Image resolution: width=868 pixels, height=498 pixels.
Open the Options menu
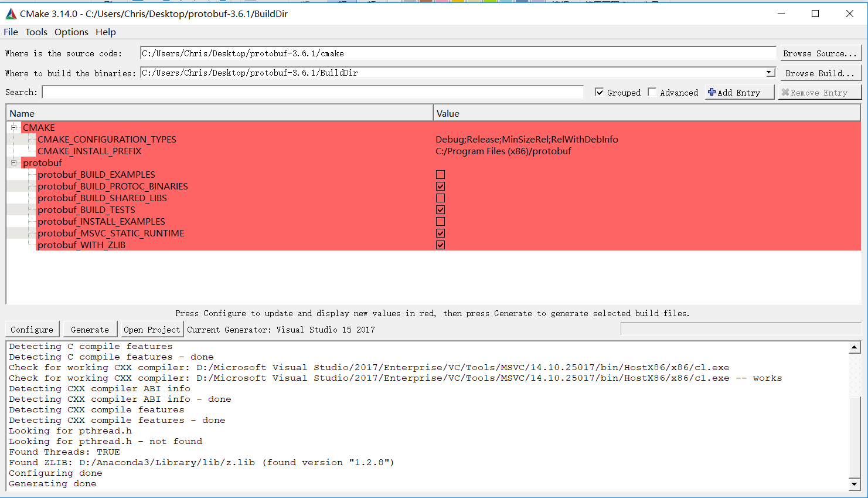point(72,32)
